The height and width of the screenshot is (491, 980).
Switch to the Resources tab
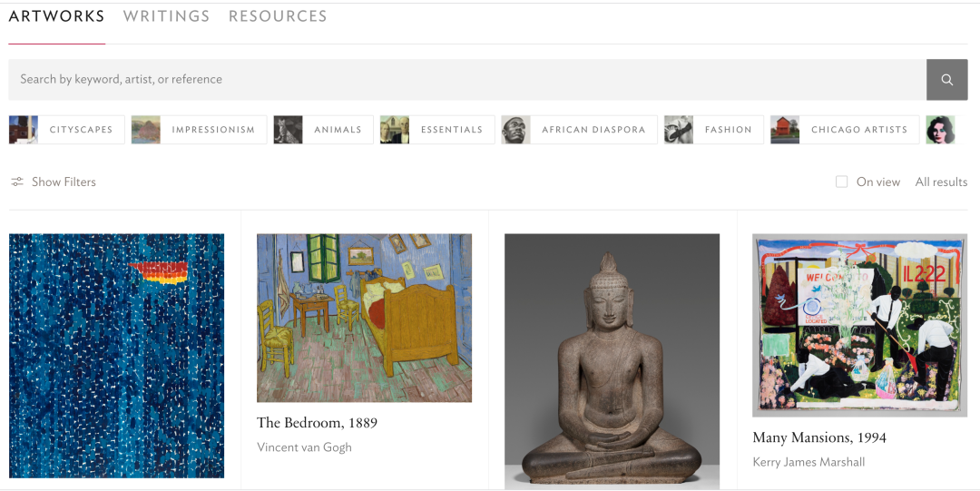coord(278,16)
